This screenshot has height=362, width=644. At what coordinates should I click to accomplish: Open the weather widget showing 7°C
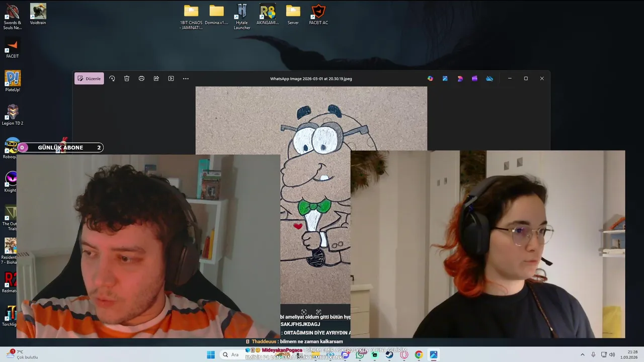pos(21,354)
